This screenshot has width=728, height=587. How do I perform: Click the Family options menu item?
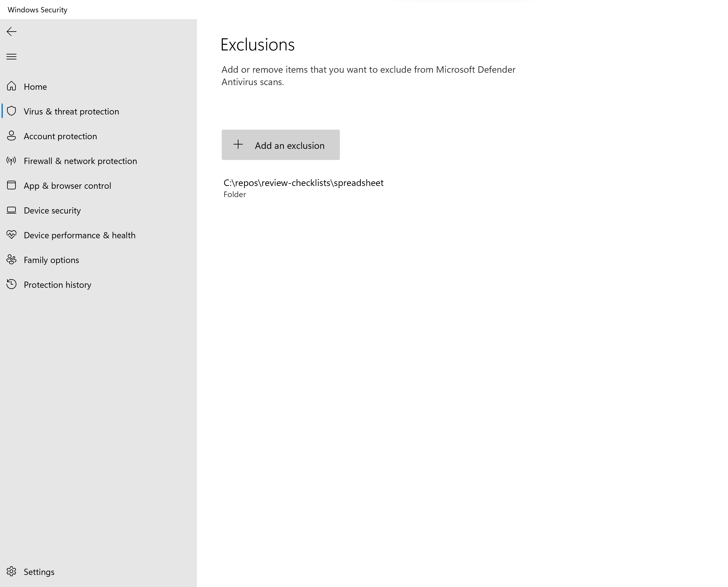(x=51, y=259)
